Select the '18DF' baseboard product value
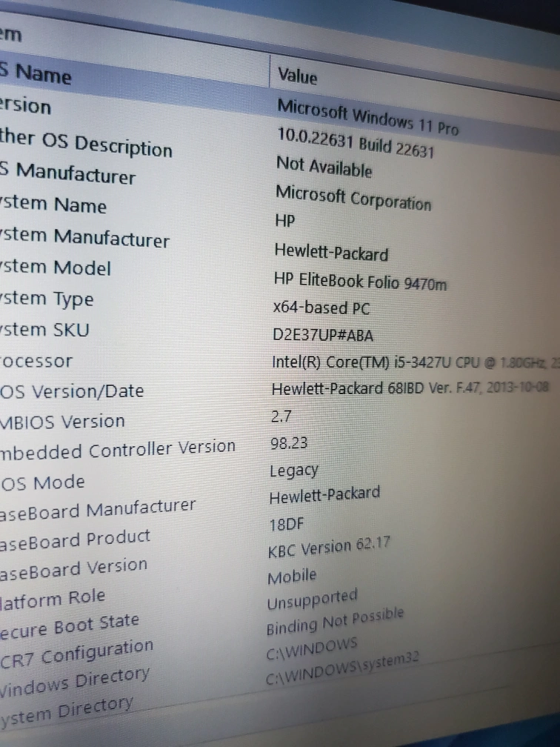Viewport: 560px width, 747px height. 286,525
